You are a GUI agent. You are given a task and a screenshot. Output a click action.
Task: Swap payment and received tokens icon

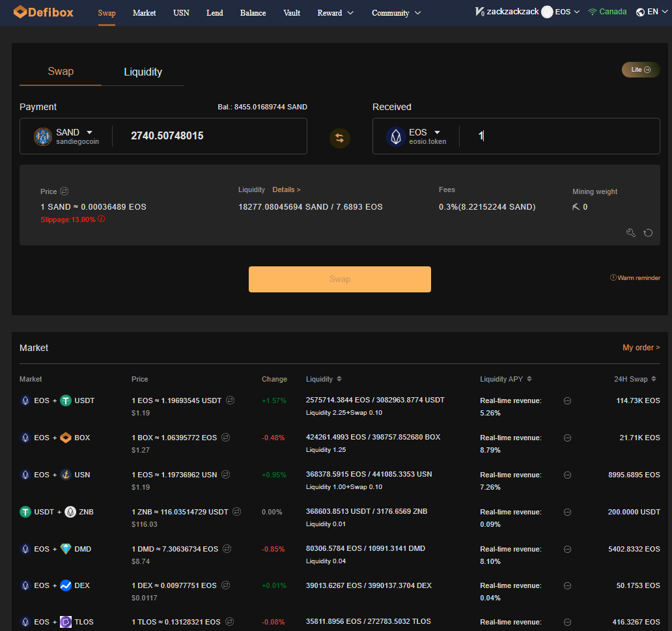(x=339, y=138)
